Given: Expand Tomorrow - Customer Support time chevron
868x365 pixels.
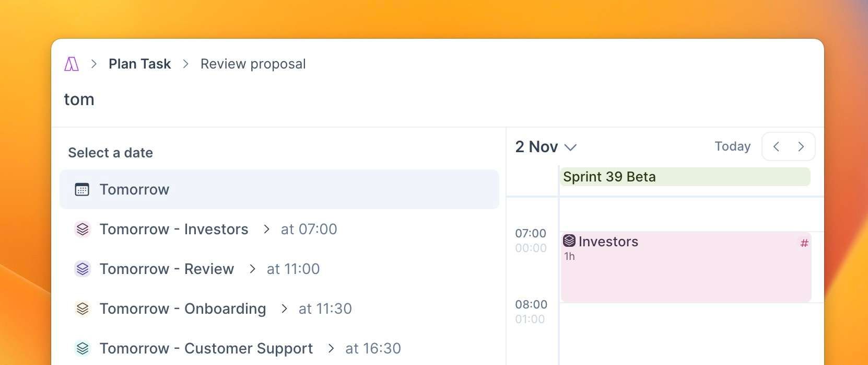Looking at the screenshot, I should [331, 348].
